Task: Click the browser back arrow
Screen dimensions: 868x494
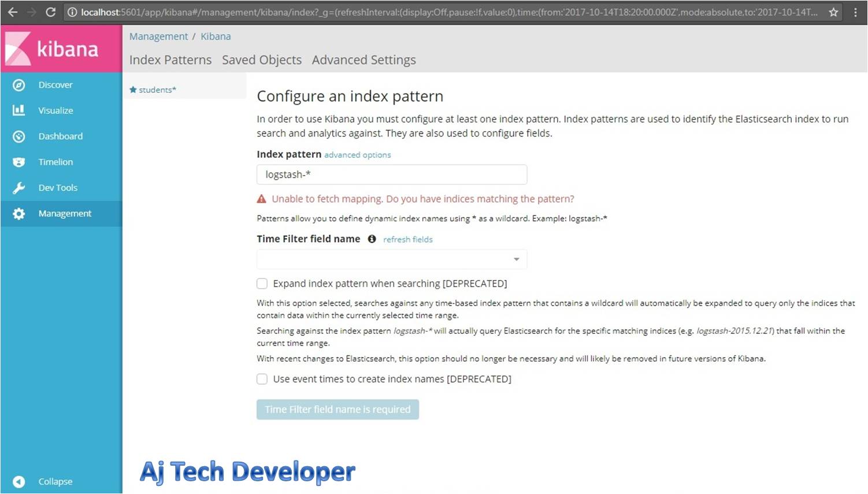Action: coord(13,12)
